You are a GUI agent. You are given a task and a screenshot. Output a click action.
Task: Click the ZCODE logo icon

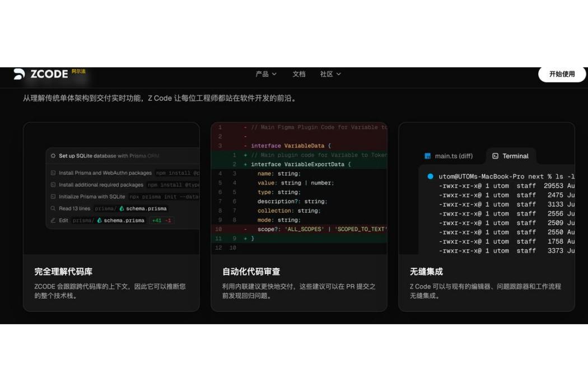tap(19, 74)
